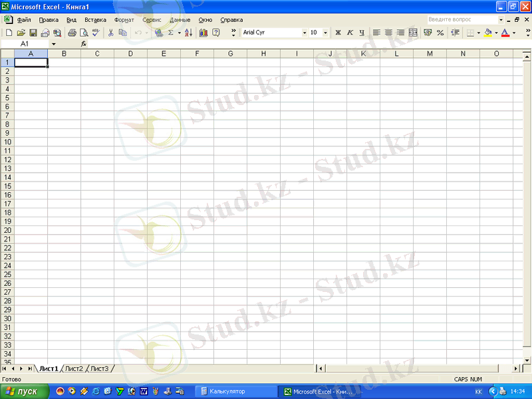This screenshot has width=532, height=399.
Task: Click the Print printer icon
Action: (72, 33)
